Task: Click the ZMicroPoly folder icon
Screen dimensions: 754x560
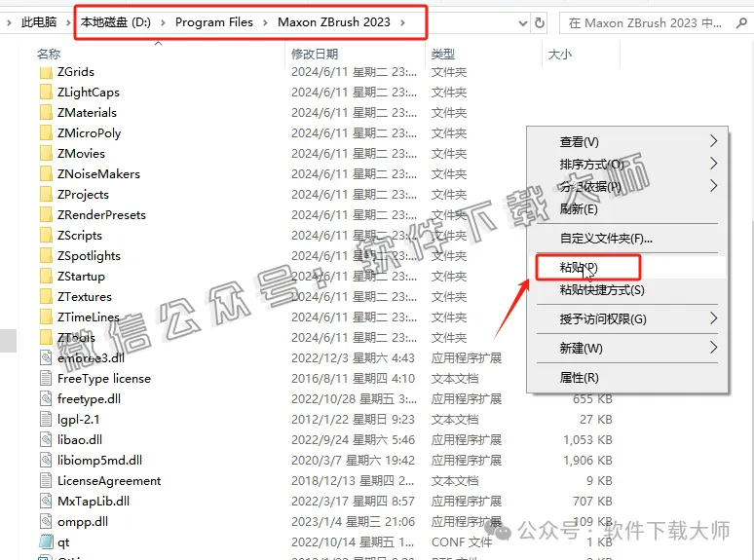Action: pos(46,133)
